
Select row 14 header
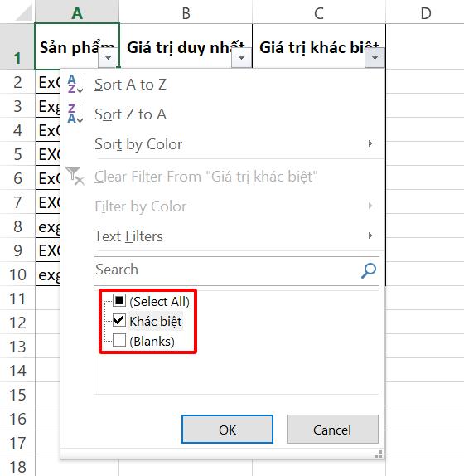17,371
